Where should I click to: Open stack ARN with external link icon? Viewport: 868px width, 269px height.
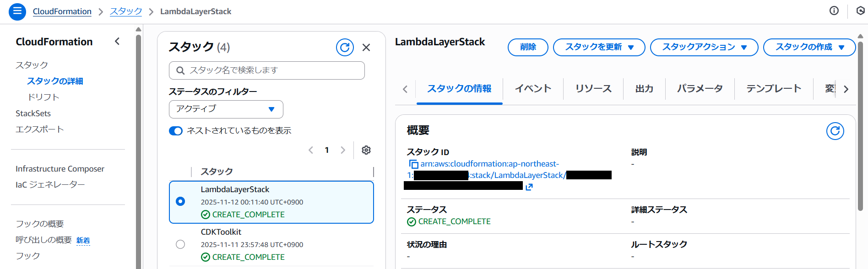(x=529, y=187)
